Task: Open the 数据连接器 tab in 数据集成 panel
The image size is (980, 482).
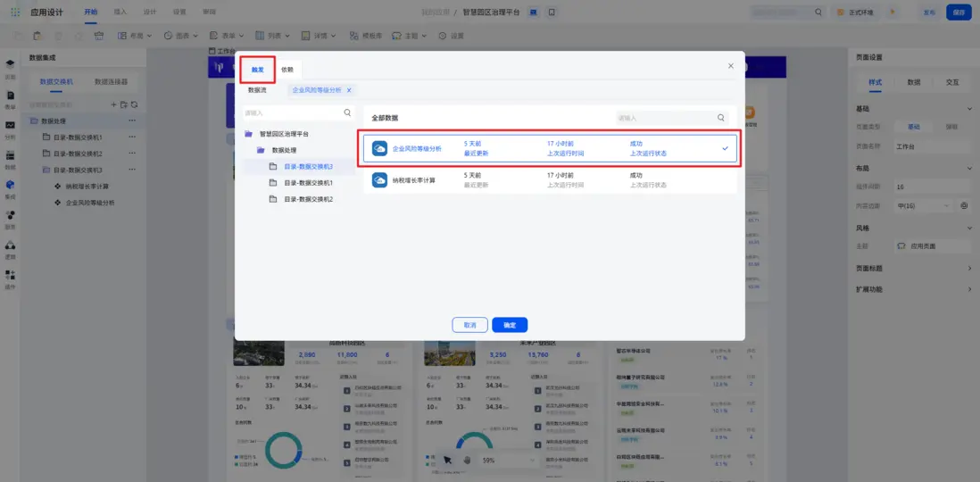Action: 112,81
